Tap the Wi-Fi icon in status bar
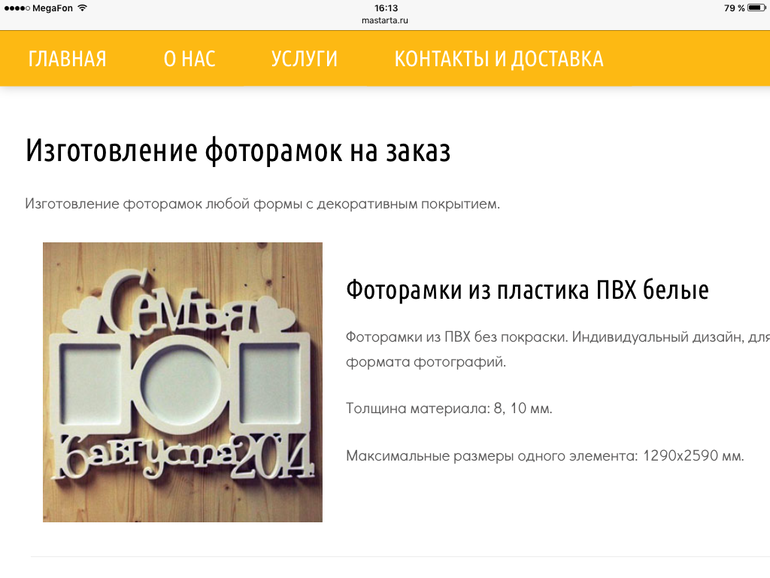The width and height of the screenshot is (770, 578). [82, 8]
